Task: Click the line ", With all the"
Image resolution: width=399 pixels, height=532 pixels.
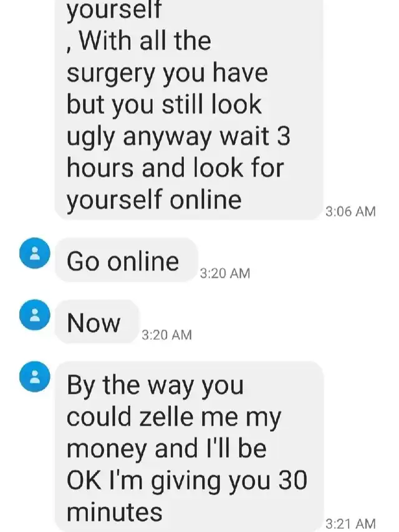Action: pos(139,42)
